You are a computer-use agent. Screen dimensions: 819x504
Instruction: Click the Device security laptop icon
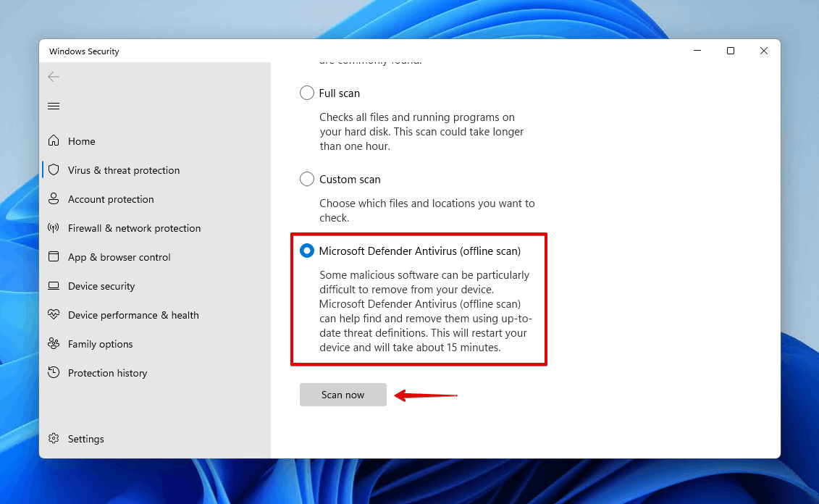(x=54, y=286)
